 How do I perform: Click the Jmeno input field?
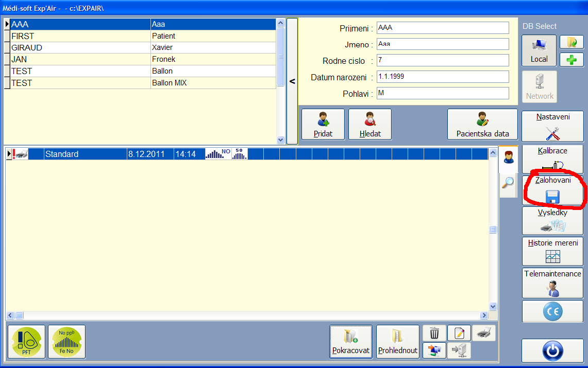443,44
